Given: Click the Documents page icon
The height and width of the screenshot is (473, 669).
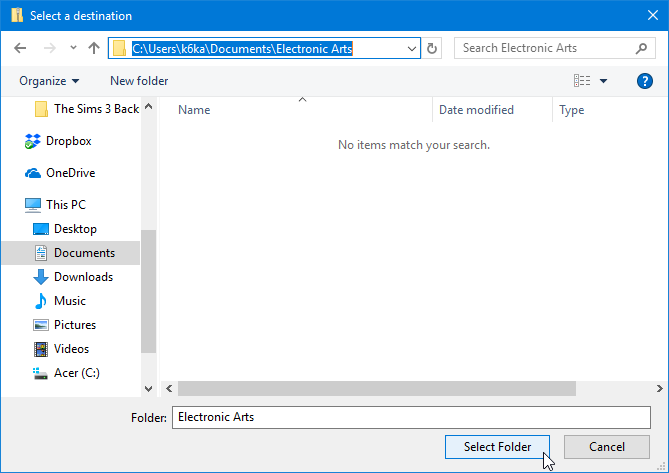Looking at the screenshot, I should tap(41, 253).
